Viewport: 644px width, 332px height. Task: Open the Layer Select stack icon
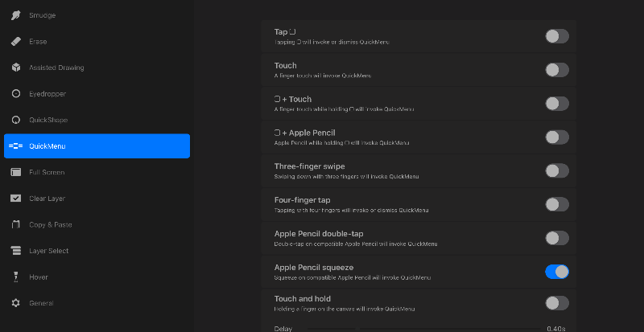coord(15,251)
